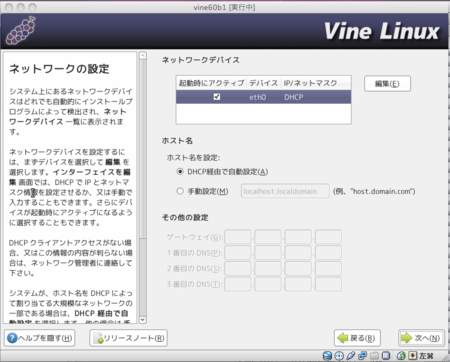Screen dimensions: 450x362
Task: Go back with 戻る(B) button
Action: click(x=357, y=338)
